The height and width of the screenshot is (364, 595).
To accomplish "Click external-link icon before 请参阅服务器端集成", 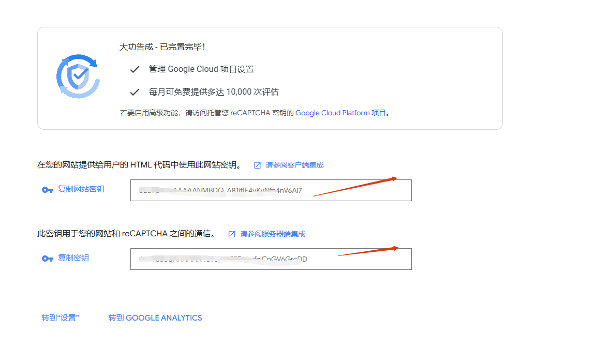I will coord(232,234).
